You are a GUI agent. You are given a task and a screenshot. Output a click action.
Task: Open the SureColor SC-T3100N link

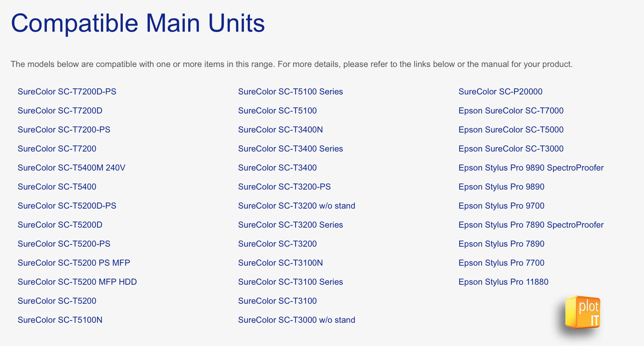pyautogui.click(x=280, y=263)
